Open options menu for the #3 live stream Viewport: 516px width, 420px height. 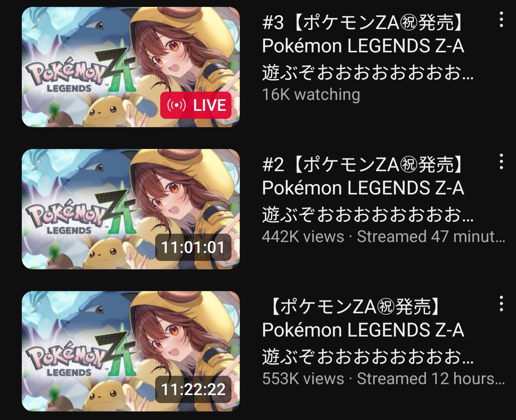point(501,20)
